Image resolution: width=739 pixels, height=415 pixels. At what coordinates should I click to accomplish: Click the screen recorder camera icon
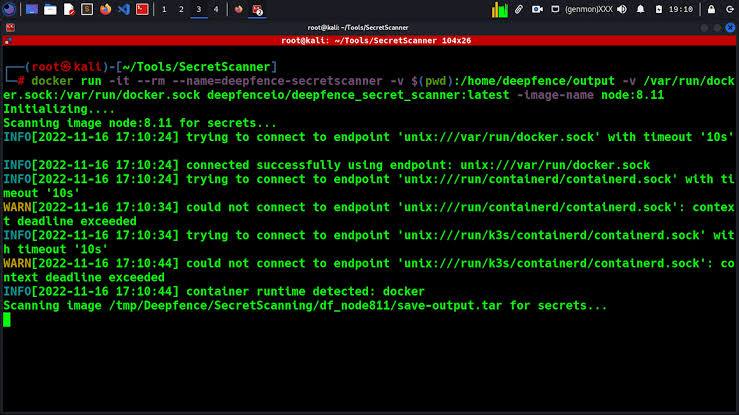[537, 9]
